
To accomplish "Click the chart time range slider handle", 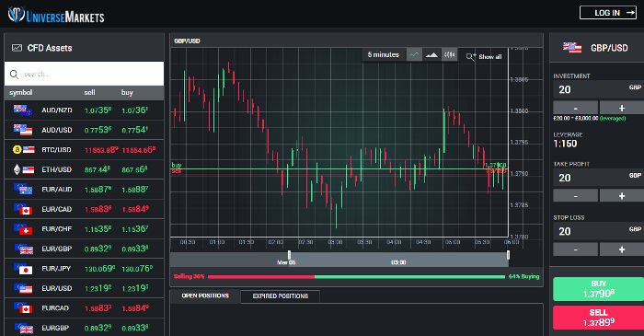I will (x=289, y=255).
